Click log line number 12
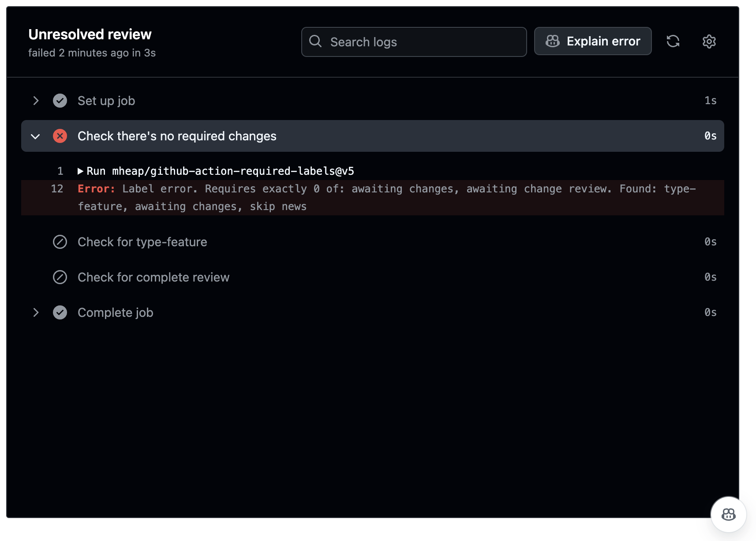 click(57, 189)
